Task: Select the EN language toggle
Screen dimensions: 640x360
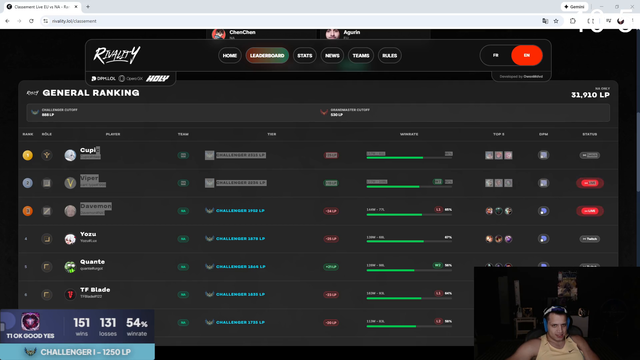Action: click(x=527, y=55)
